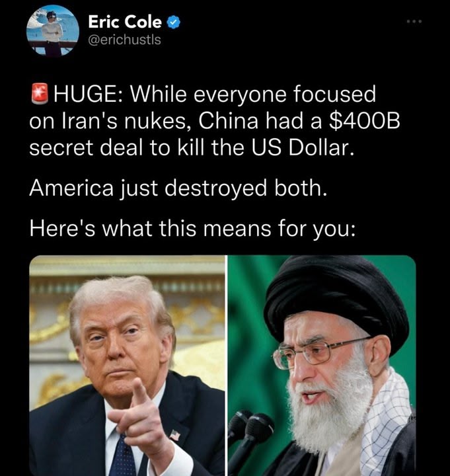This screenshot has height=476, width=450.
Task: Open the three-dot more options menu
Action: [x=414, y=22]
